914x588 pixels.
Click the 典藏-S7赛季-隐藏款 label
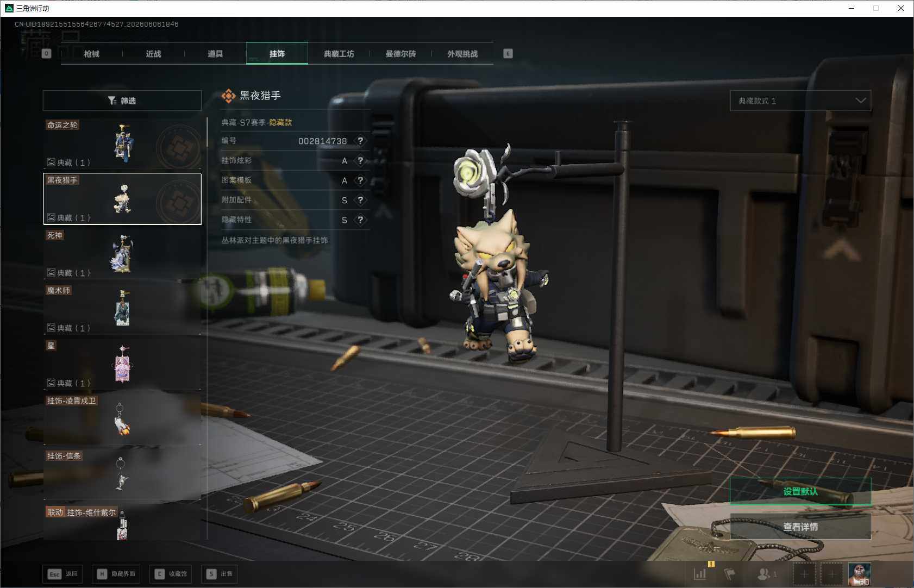pyautogui.click(x=256, y=122)
